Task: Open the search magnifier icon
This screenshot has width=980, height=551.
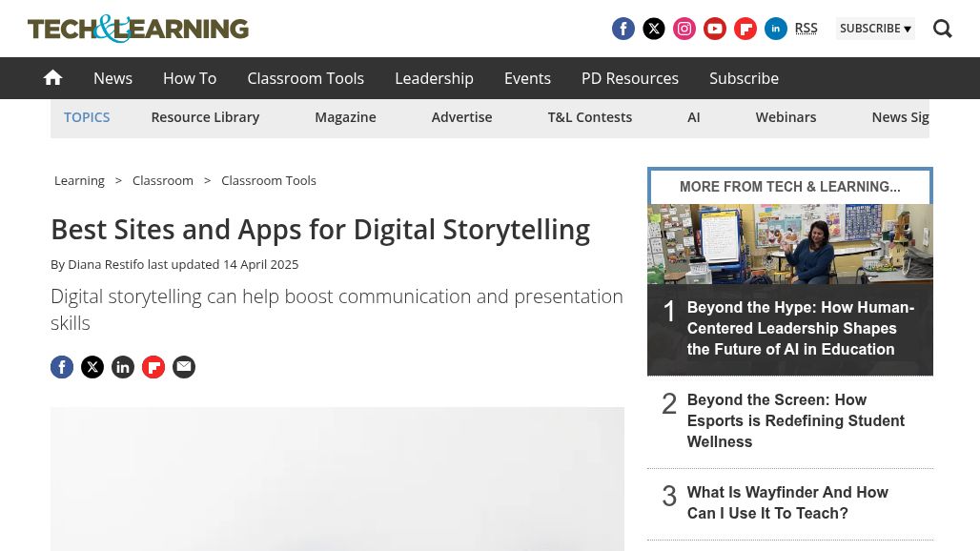Action: click(x=942, y=29)
